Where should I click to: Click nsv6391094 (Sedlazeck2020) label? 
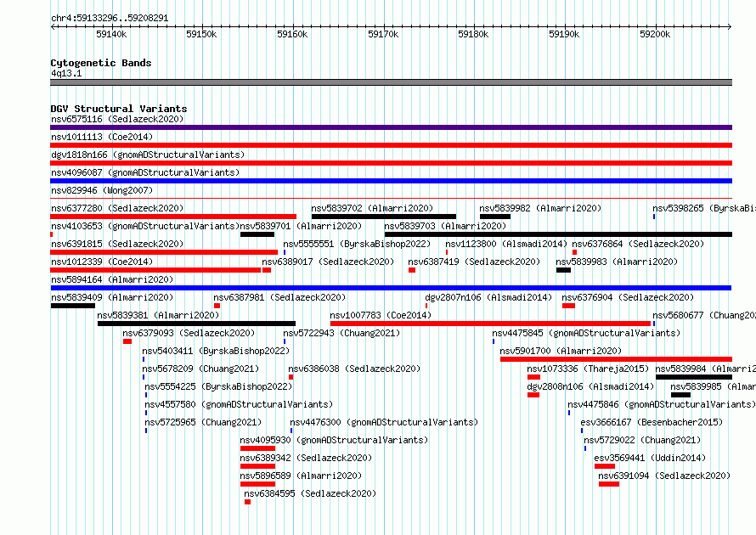664,476
